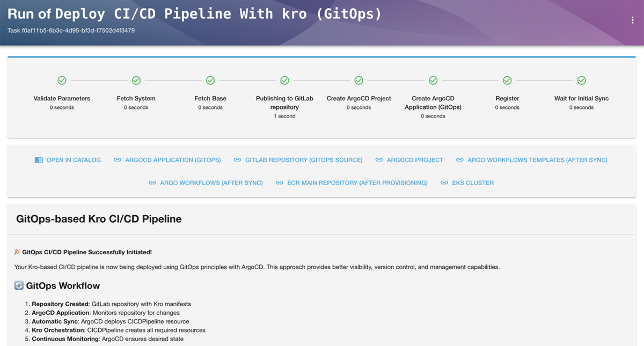Open in Catalog
The height and width of the screenshot is (346, 644).
coord(74,160)
